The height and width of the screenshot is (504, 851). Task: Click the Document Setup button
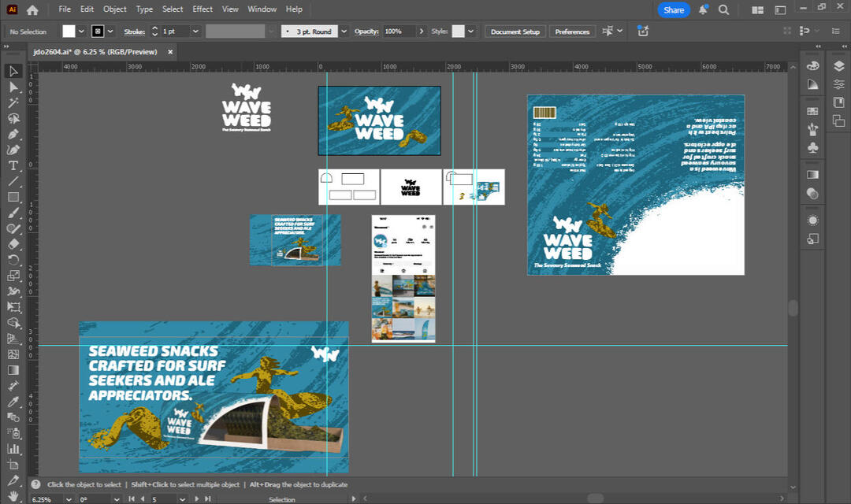coord(515,31)
